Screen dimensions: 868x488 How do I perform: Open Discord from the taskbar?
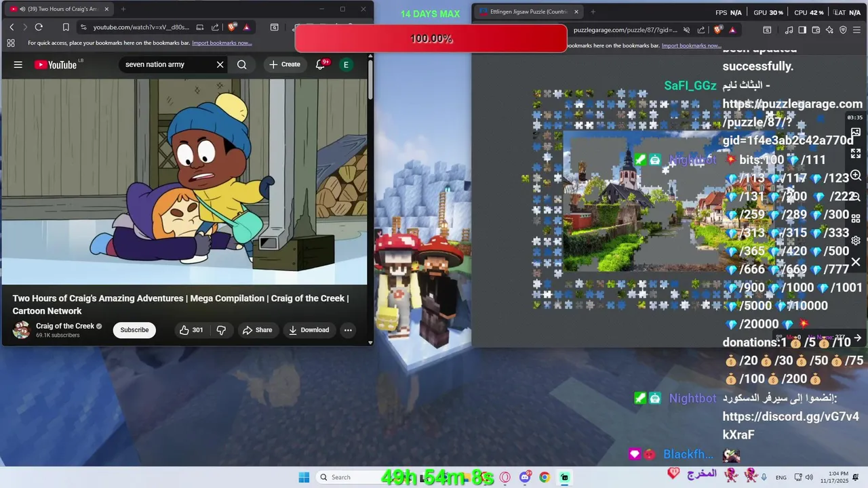pyautogui.click(x=525, y=477)
